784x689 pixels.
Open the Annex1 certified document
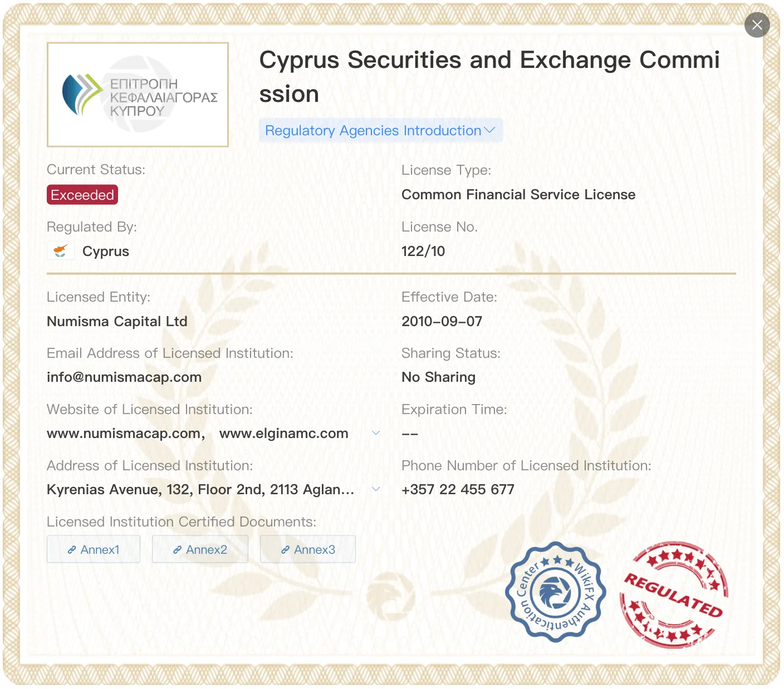(x=94, y=549)
